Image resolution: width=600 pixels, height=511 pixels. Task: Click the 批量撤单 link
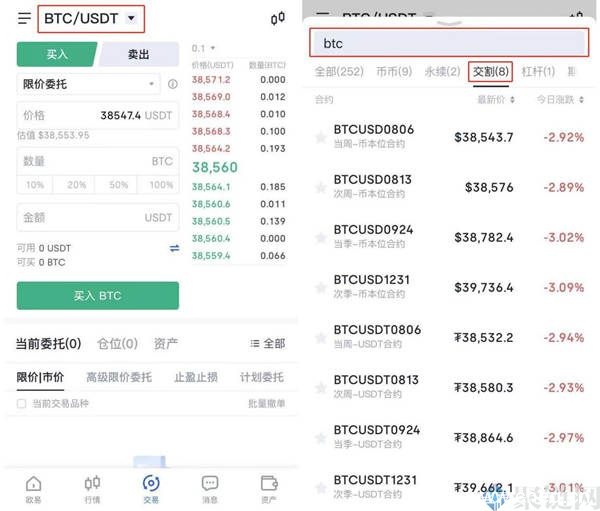click(266, 403)
